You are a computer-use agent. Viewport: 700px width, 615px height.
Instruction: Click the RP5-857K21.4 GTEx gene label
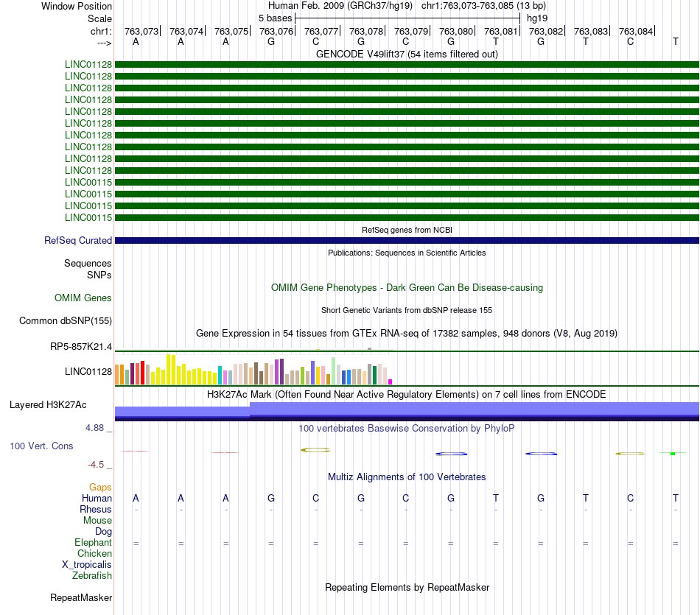[81, 346]
